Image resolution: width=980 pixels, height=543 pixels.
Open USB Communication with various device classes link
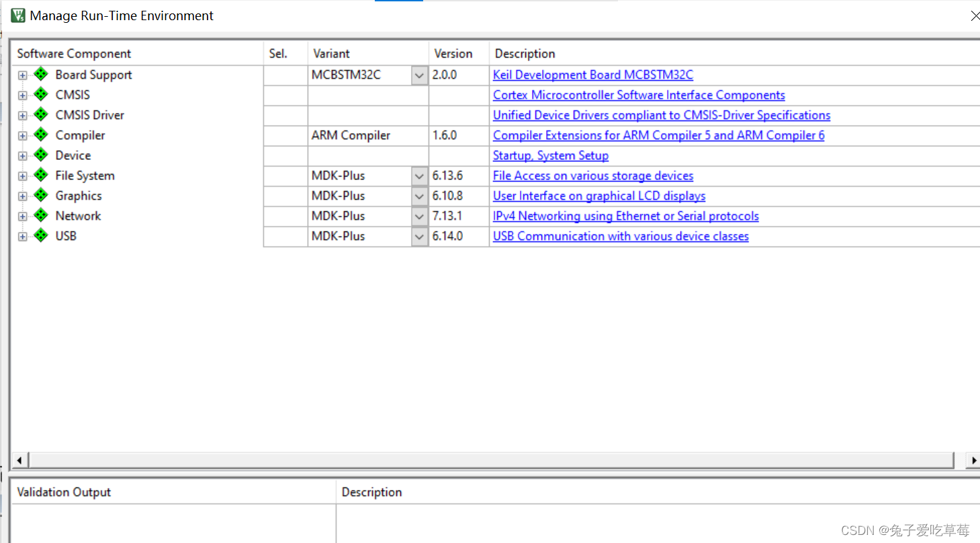click(x=621, y=236)
